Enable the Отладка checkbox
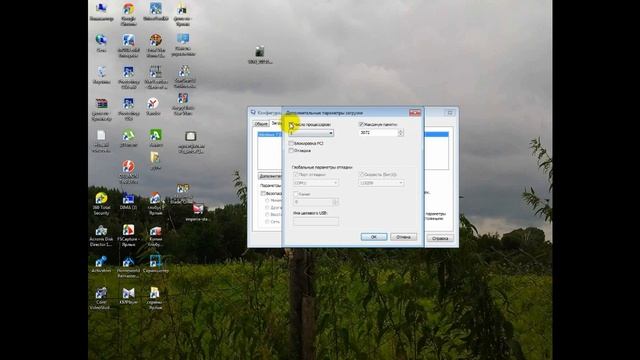The height and width of the screenshot is (360, 640). click(x=291, y=151)
